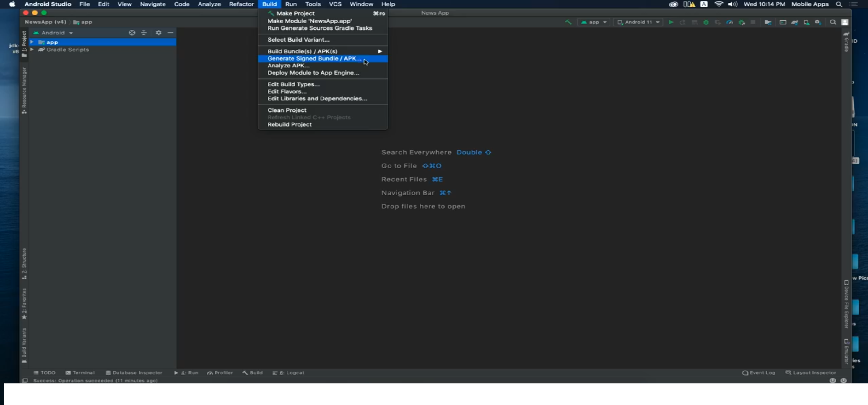Click the Run with Coverage toolbar icon
Image resolution: width=868 pixels, height=405 pixels.
click(x=718, y=22)
